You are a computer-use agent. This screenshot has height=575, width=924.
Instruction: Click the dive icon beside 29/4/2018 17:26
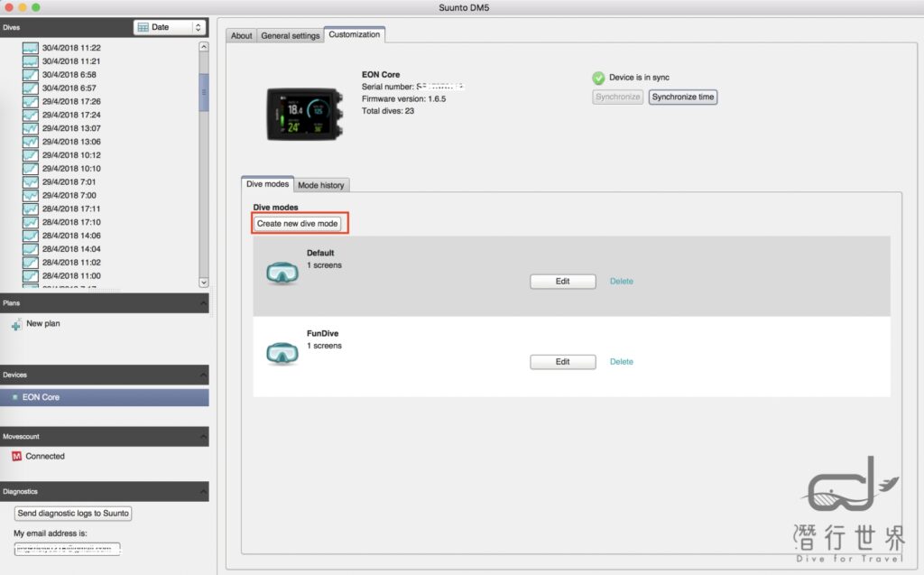[x=30, y=101]
